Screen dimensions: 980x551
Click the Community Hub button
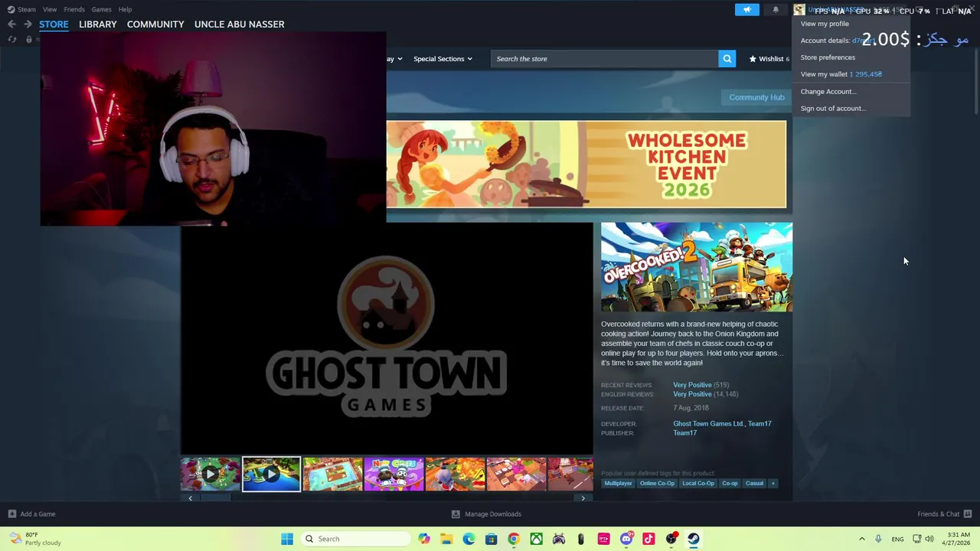pyautogui.click(x=756, y=97)
